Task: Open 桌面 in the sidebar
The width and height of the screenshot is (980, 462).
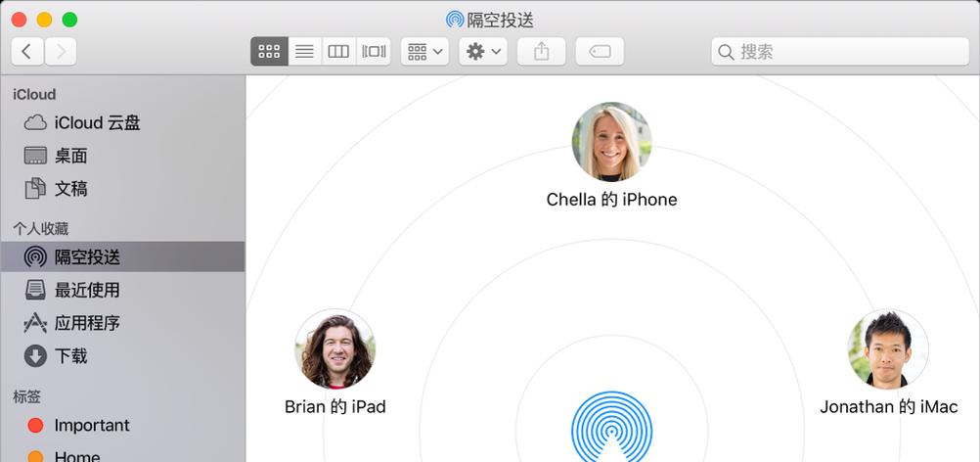Action: (x=122, y=156)
